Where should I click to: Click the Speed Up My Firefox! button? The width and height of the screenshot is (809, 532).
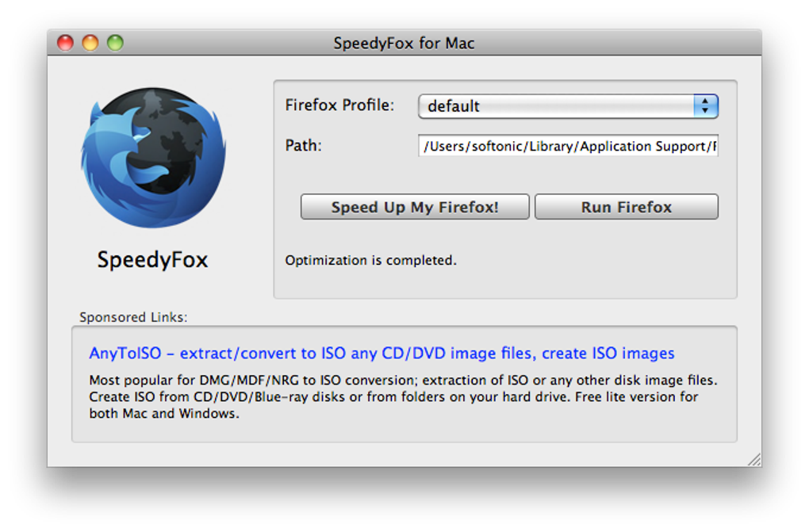[x=414, y=207]
